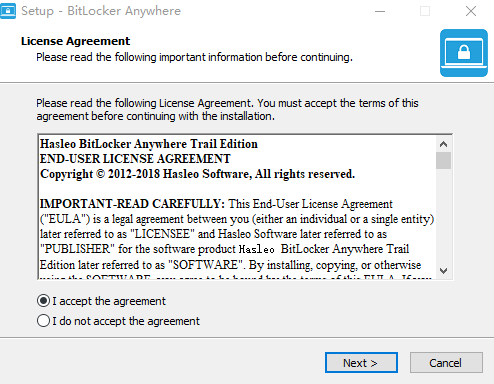
Task: Click the scrollbar thumb in the license box
Action: [x=443, y=160]
